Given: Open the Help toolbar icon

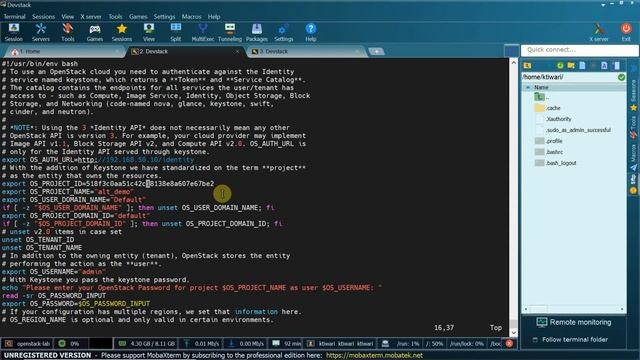Looking at the screenshot, I should pos(311,32).
